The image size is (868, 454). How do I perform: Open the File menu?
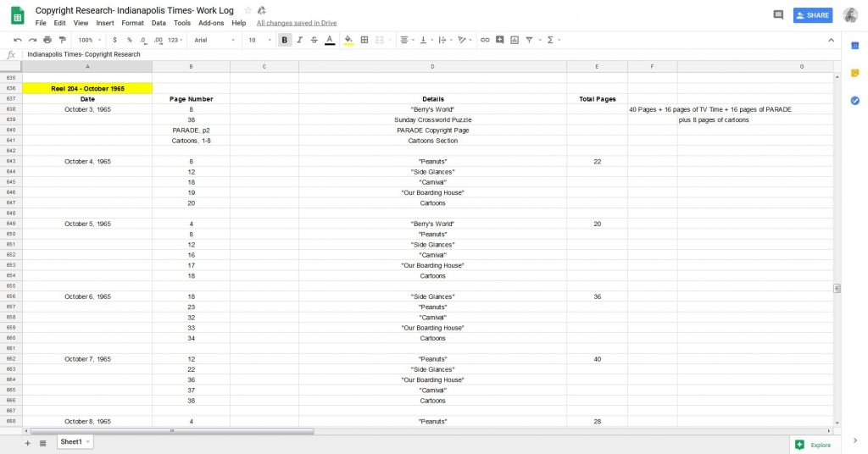(x=41, y=23)
